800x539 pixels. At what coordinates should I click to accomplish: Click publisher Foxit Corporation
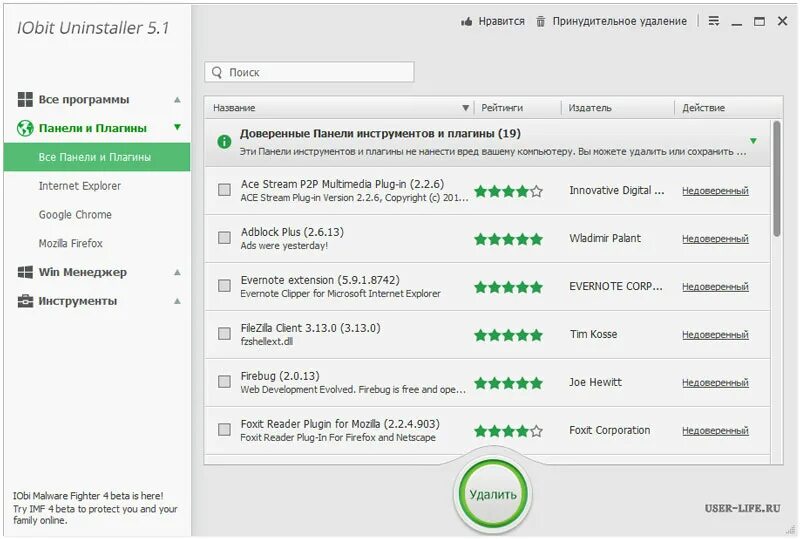click(610, 430)
